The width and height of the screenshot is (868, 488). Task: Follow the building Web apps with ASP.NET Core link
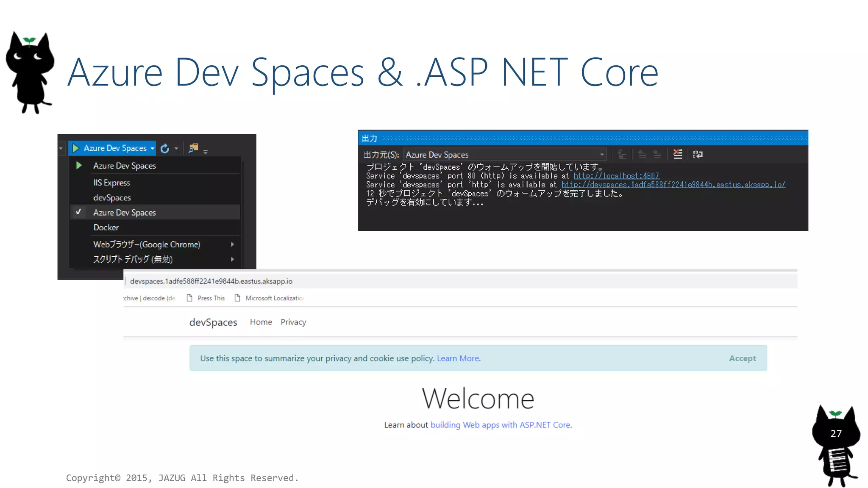click(x=501, y=425)
